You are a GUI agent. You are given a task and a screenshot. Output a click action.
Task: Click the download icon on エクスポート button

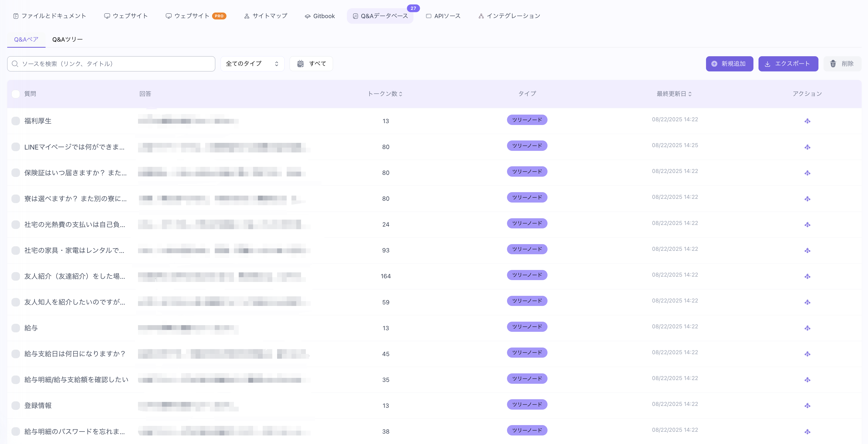768,64
